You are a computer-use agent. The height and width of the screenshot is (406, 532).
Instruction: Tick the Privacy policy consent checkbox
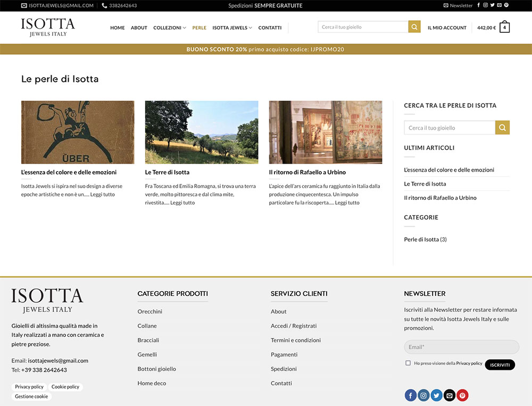click(x=408, y=363)
